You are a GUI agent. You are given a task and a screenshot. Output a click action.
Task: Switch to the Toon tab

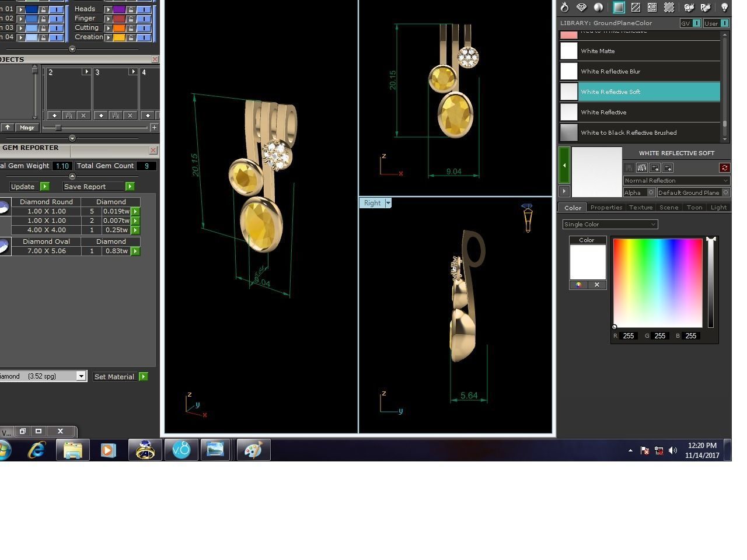694,207
